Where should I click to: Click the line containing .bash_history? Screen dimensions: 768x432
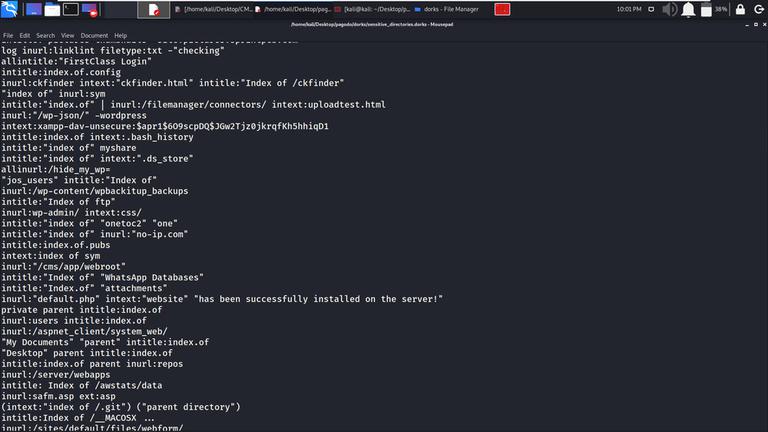pos(97,137)
